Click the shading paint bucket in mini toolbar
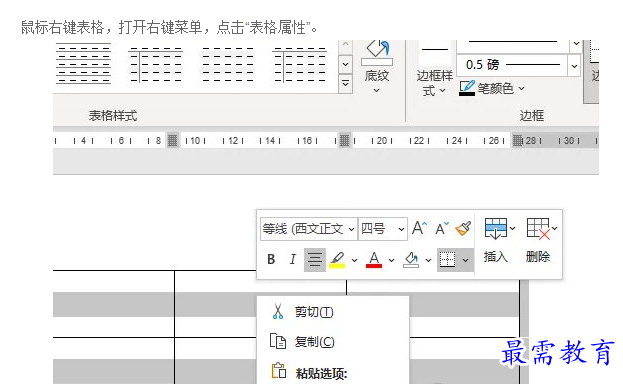The height and width of the screenshot is (384, 623). click(x=411, y=260)
